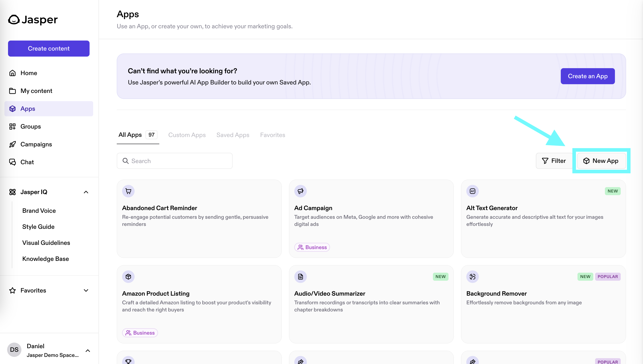This screenshot has height=364, width=643.
Task: Switch to the Saved Apps tab
Action: (233, 135)
